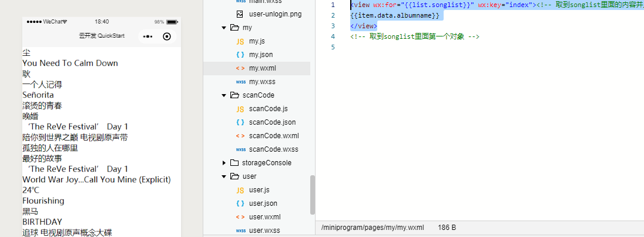Click the folder icon of the my directory
Image resolution: width=644 pixels, height=237 pixels.
coord(234,28)
